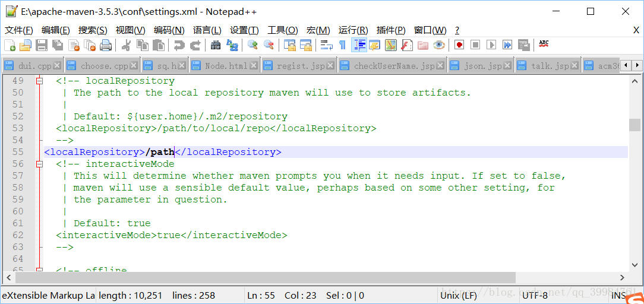Zoom in on the editor text

[252, 45]
